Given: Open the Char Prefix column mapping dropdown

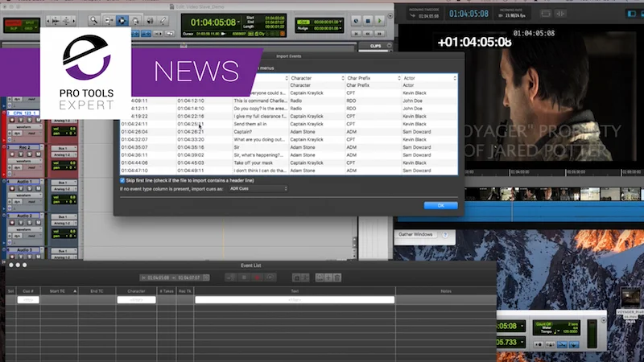Looking at the screenshot, I should click(x=374, y=78).
